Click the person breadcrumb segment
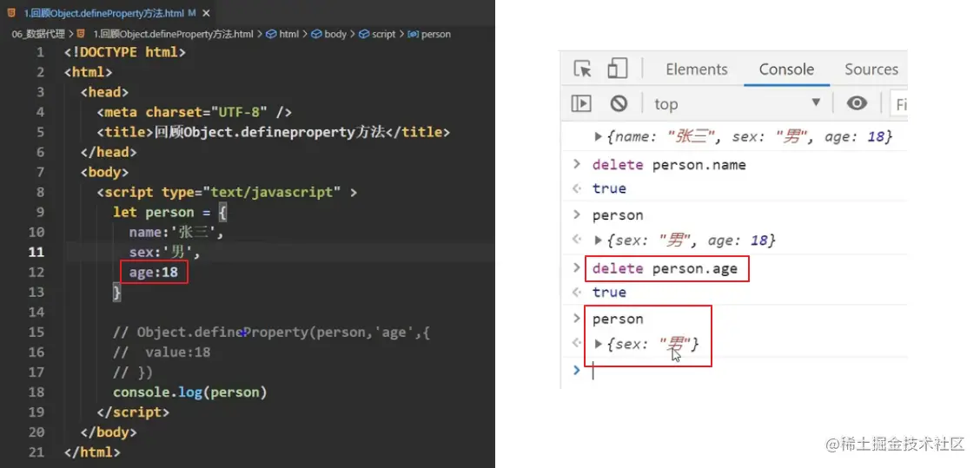 coord(435,35)
